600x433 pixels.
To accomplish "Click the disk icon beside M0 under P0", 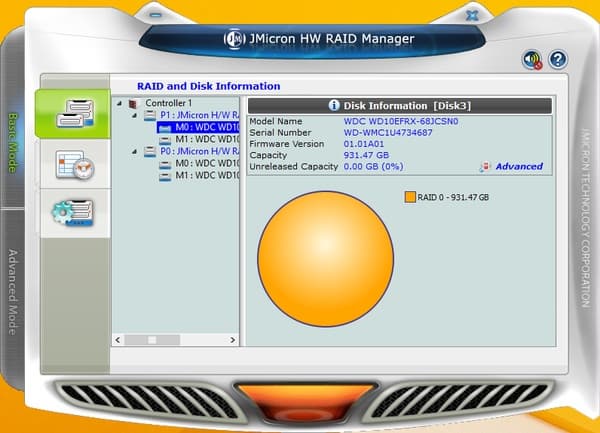I will 165,164.
